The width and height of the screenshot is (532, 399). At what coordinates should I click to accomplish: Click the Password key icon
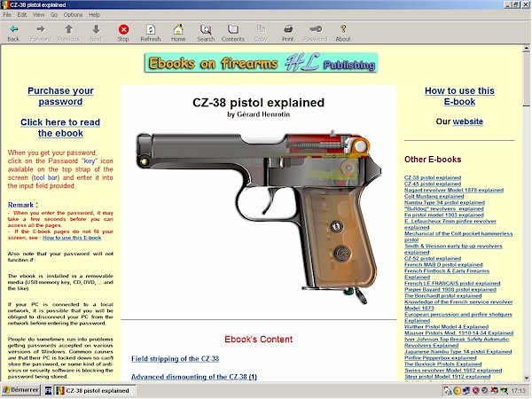tap(316, 29)
